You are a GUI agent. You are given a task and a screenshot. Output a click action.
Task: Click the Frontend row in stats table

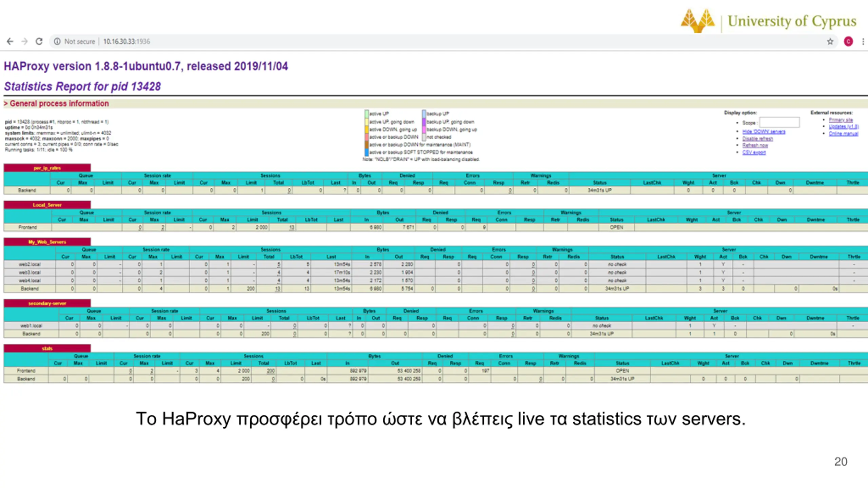(436, 370)
